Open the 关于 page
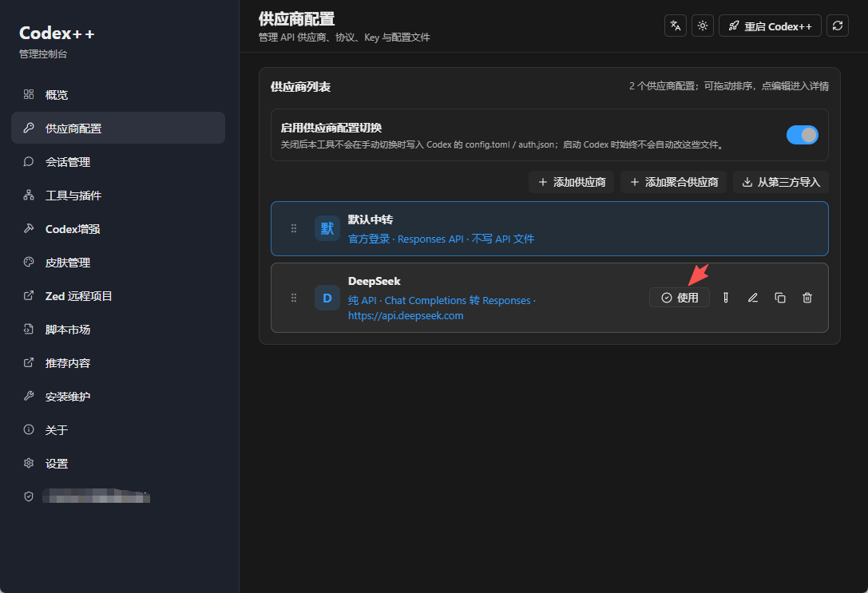Screen dimensions: 868x593 (118, 430)
